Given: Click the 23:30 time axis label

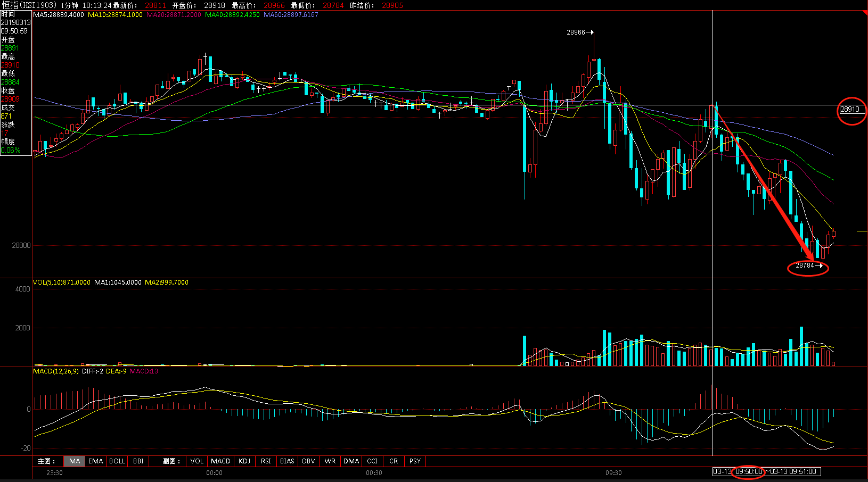Looking at the screenshot, I should click(54, 472).
